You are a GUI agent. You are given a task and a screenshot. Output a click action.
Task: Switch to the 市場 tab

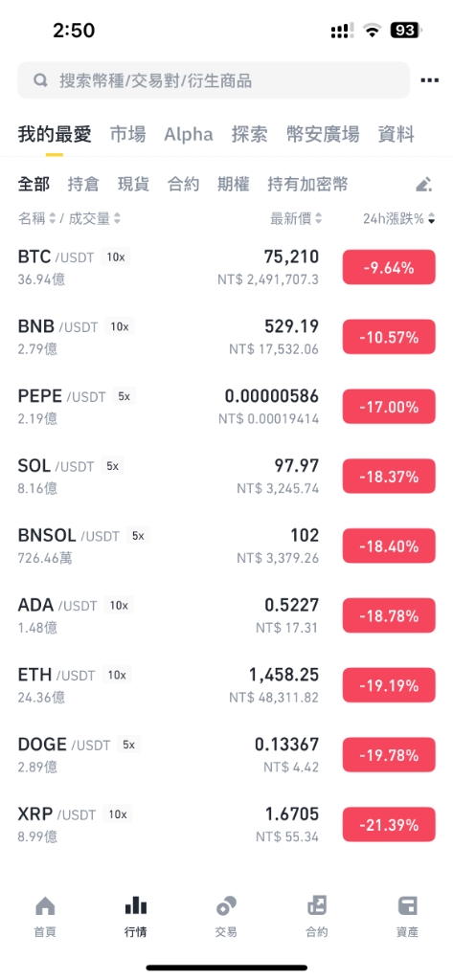click(x=127, y=134)
